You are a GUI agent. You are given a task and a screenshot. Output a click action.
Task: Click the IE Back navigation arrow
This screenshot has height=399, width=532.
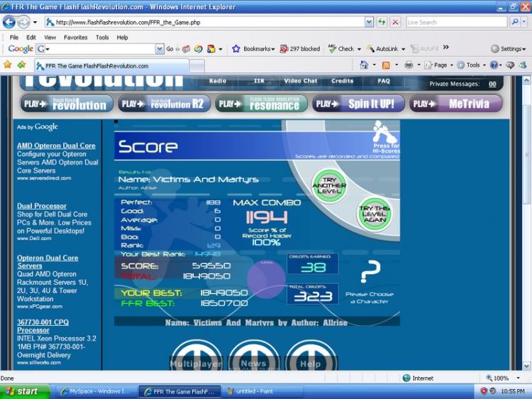click(9, 23)
